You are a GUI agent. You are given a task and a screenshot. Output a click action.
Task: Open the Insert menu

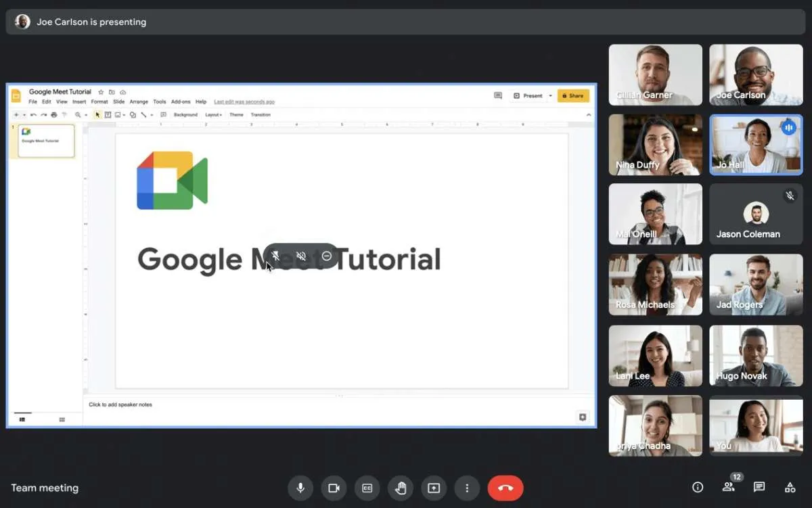pos(78,100)
